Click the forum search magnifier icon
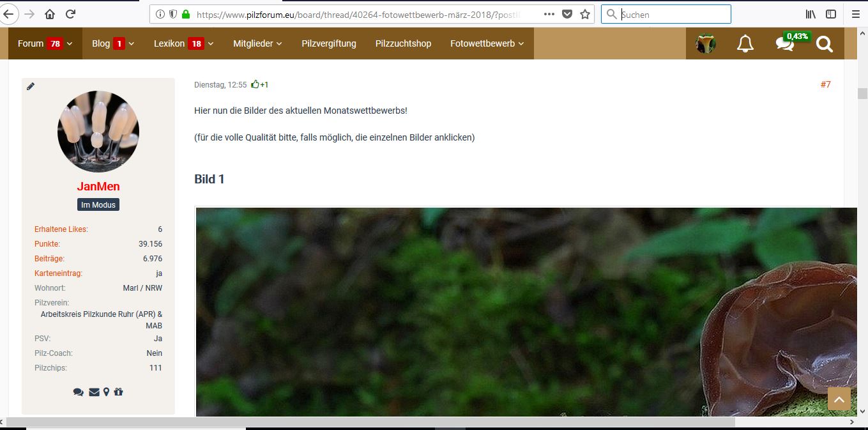The width and height of the screenshot is (868, 430). pos(825,44)
